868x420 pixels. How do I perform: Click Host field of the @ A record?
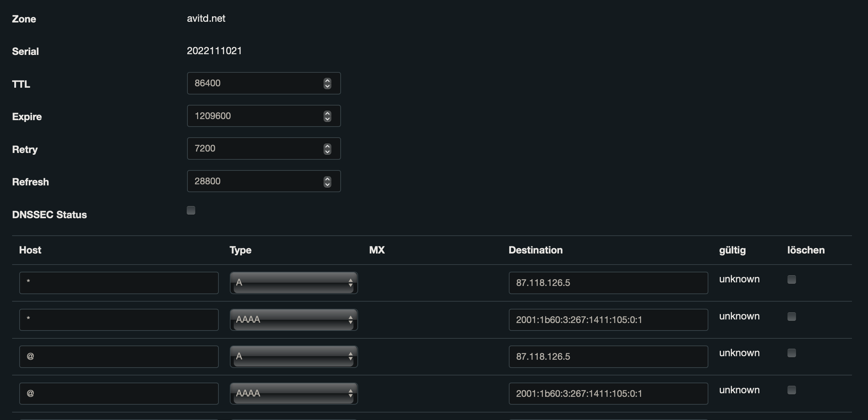click(119, 357)
